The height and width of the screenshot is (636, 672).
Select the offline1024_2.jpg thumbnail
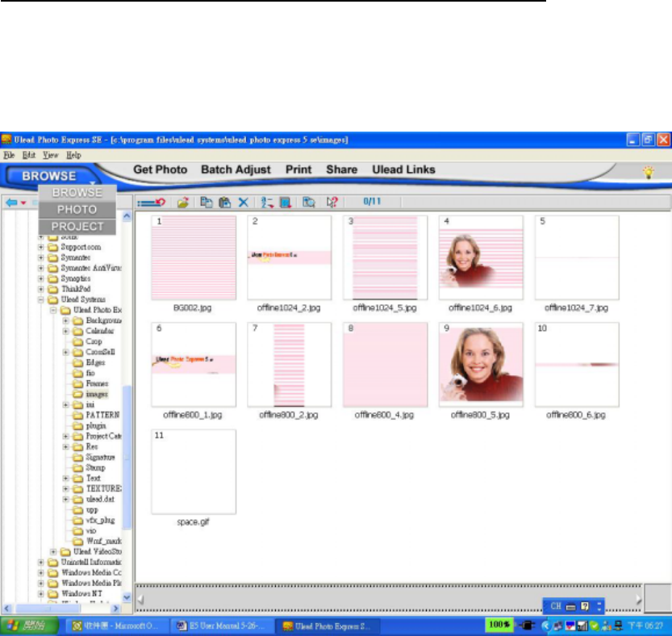point(290,257)
